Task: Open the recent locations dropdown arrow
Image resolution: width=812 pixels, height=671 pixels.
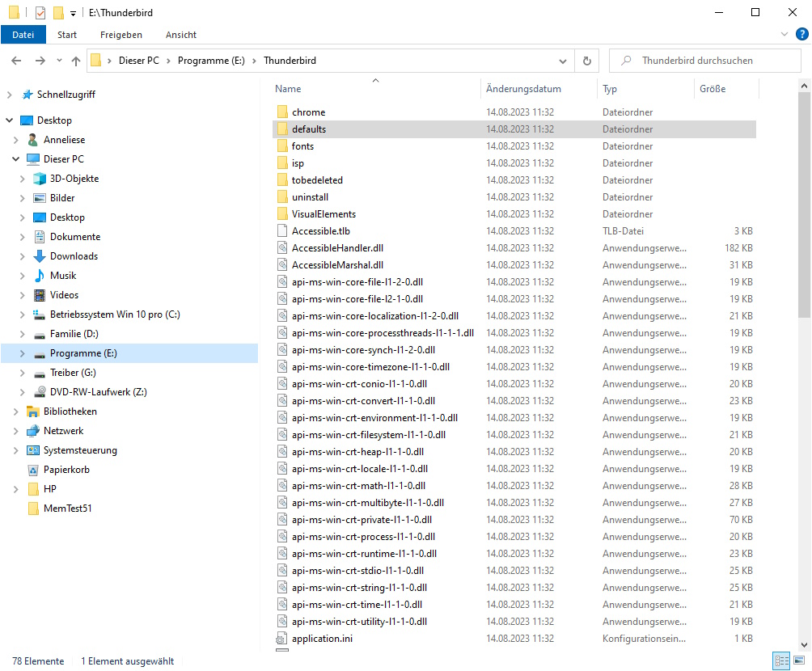Action: (x=59, y=61)
